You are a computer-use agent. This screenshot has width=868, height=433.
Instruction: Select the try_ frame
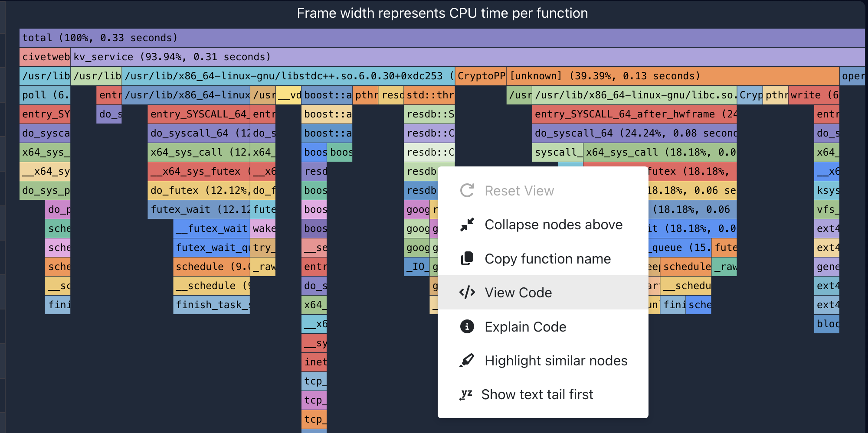(x=263, y=247)
